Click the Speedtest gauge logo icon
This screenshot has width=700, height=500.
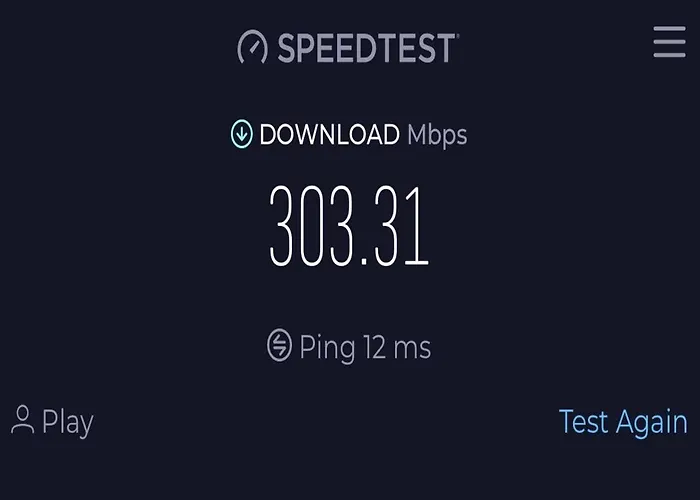[253, 47]
